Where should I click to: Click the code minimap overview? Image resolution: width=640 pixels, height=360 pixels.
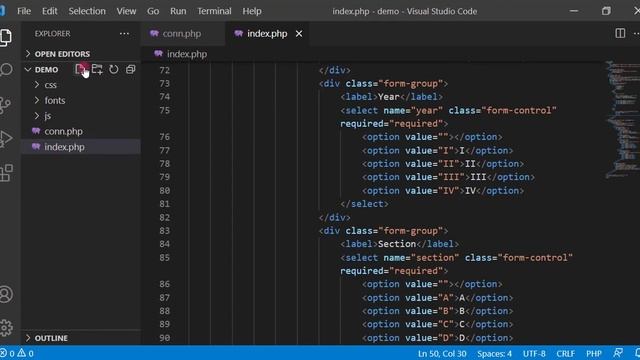pos(622,119)
